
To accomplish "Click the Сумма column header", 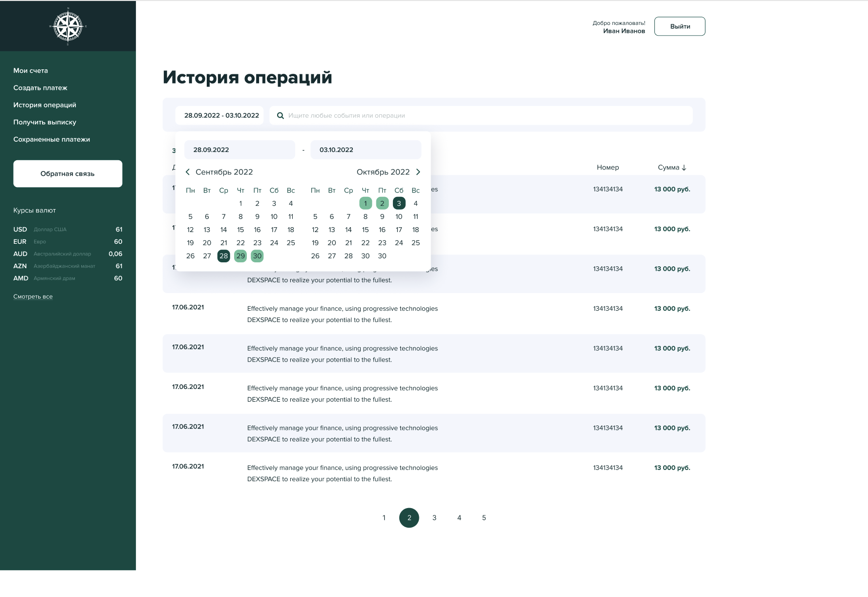I will 669,168.
